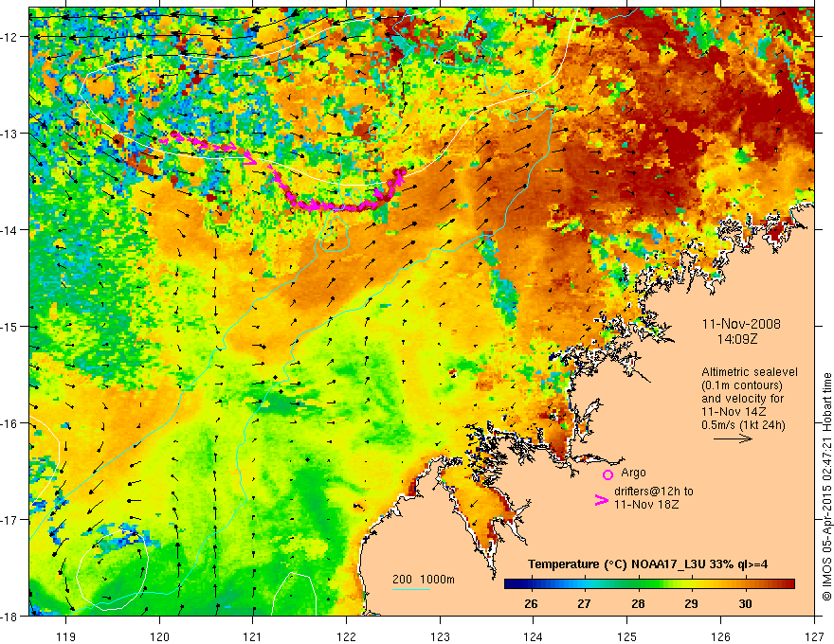Click the longitude axis label 119
Screen dimensions: 834x644
coord(66,636)
